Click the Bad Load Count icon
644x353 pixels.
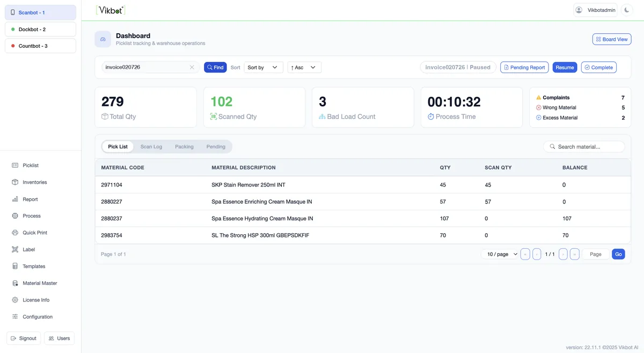322,117
